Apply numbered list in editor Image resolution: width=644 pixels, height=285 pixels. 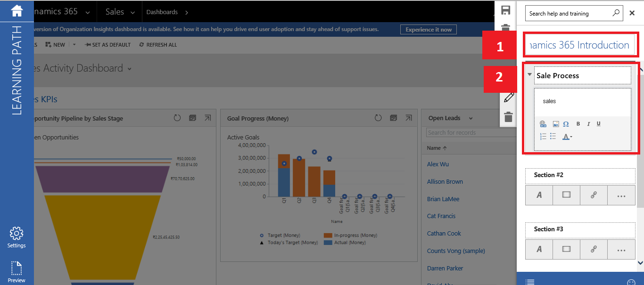tap(543, 137)
